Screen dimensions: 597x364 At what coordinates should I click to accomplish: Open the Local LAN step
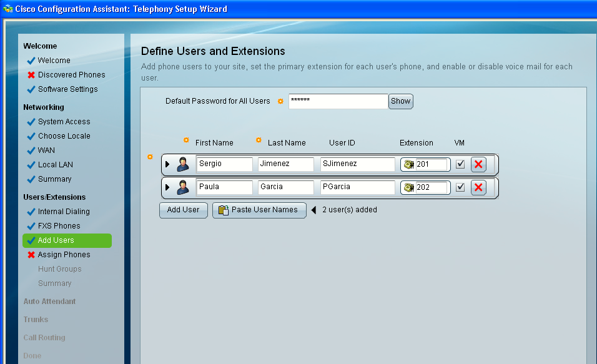56,165
